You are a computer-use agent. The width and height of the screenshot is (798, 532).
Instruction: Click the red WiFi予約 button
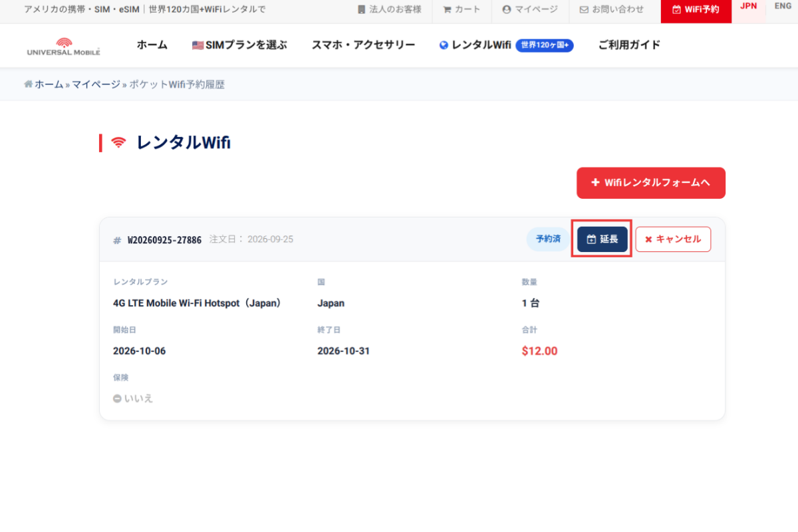coord(696,10)
